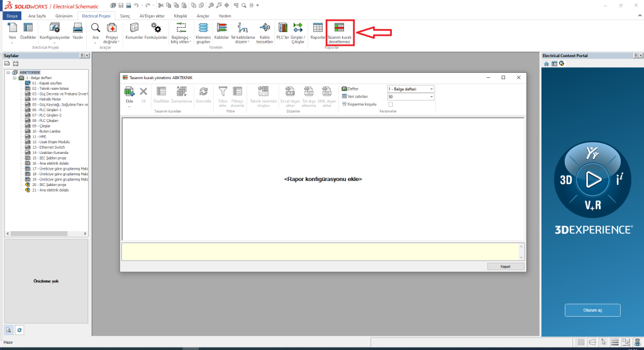
Task: Click the Ara search icon
Action: 96,28
